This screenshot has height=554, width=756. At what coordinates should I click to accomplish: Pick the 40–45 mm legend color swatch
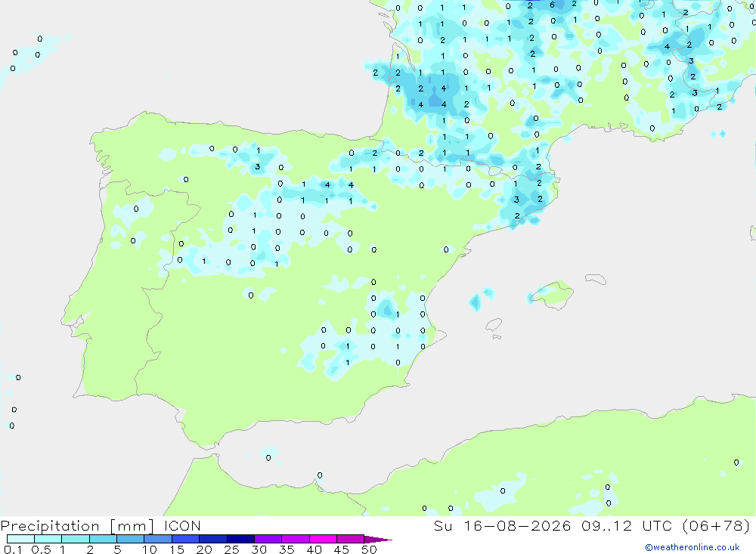pyautogui.click(x=323, y=539)
